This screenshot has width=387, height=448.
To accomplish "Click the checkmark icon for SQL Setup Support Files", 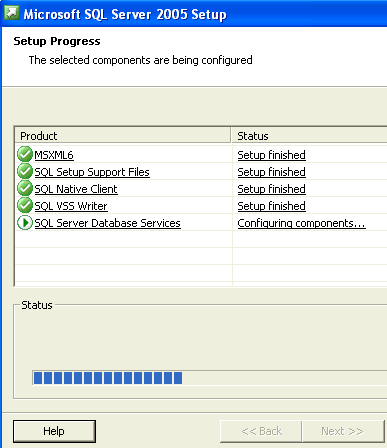I will click(x=25, y=171).
